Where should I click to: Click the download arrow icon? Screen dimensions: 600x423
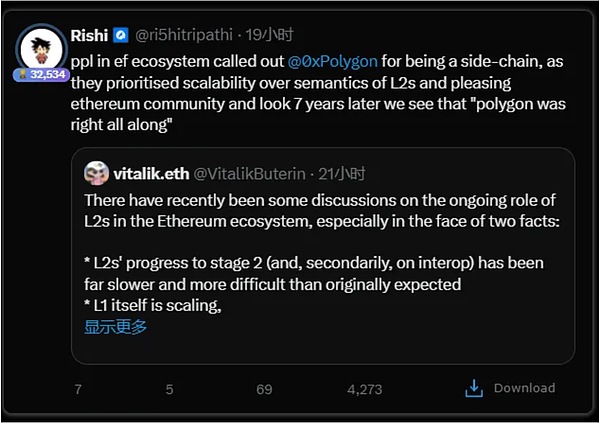(x=475, y=388)
